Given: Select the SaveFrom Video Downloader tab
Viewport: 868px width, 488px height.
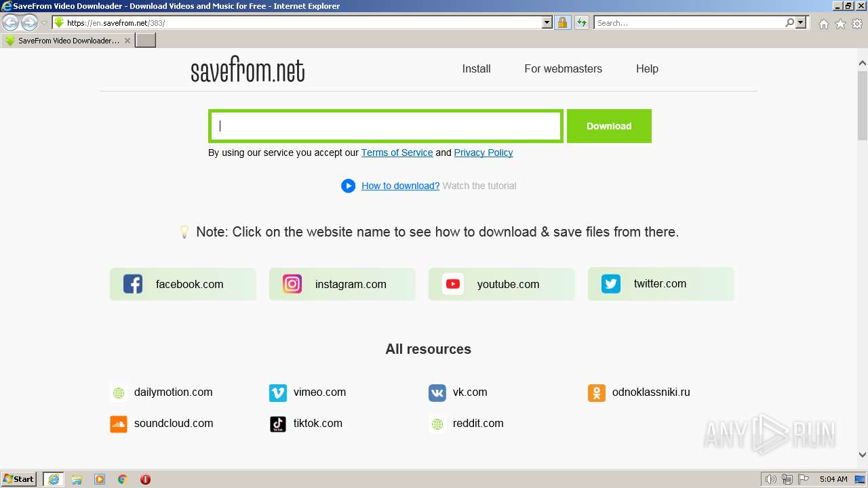Looking at the screenshot, I should point(68,41).
